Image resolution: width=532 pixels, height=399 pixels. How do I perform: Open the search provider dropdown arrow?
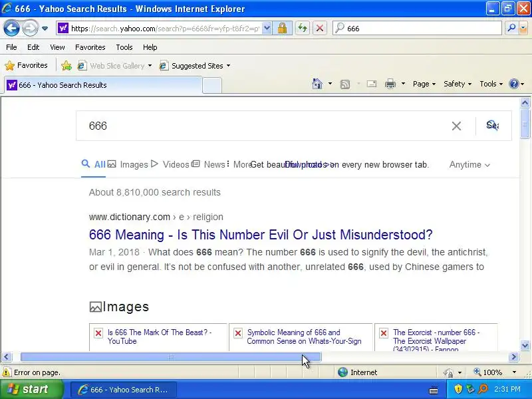(x=523, y=29)
